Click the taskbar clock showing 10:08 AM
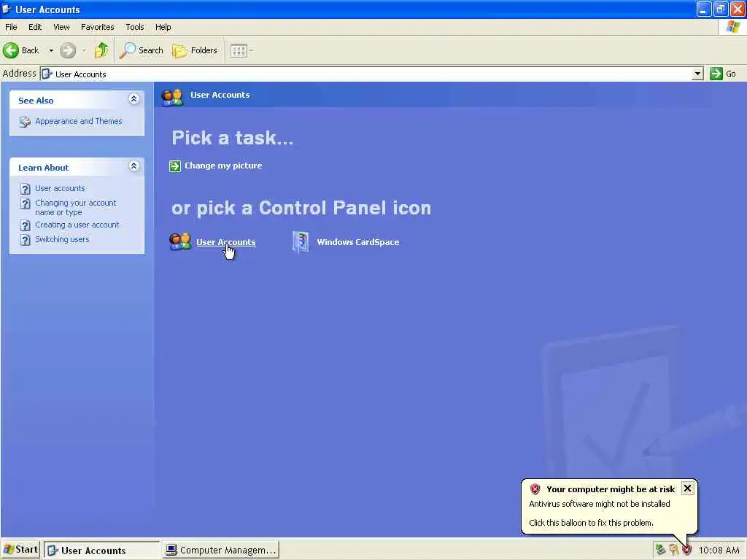 [x=719, y=550]
